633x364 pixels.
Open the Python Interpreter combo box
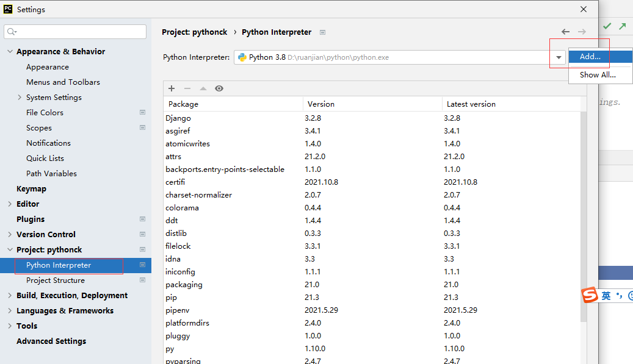399,57
